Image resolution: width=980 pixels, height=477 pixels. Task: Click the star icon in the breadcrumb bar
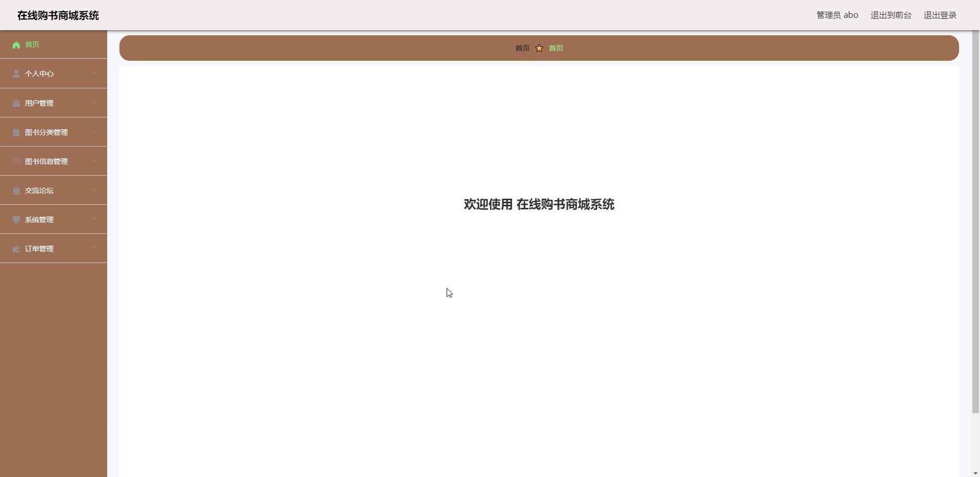tap(539, 48)
